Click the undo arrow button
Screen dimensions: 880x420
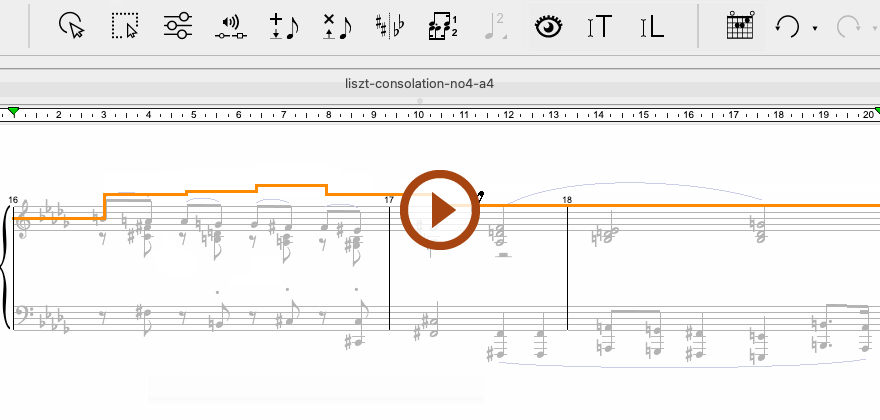point(787,27)
